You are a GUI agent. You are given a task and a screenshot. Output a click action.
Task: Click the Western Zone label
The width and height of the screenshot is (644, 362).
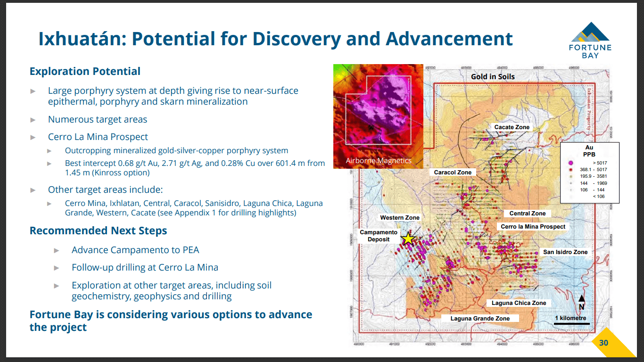[400, 217]
